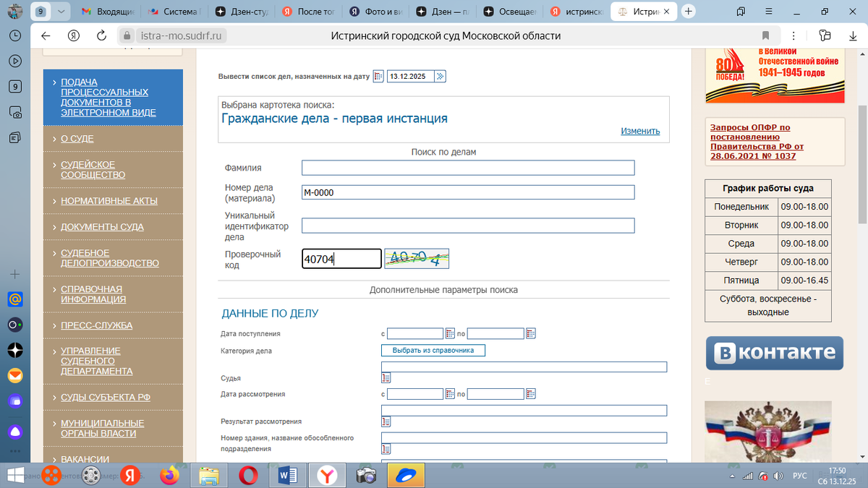Submit the date list arrow button
The width and height of the screenshot is (868, 488).
tap(441, 77)
